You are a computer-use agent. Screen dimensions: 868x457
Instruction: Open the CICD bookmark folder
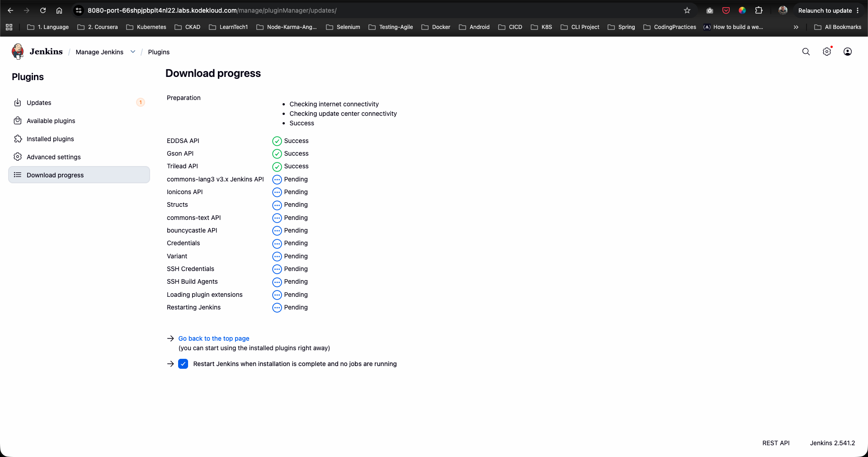click(510, 27)
